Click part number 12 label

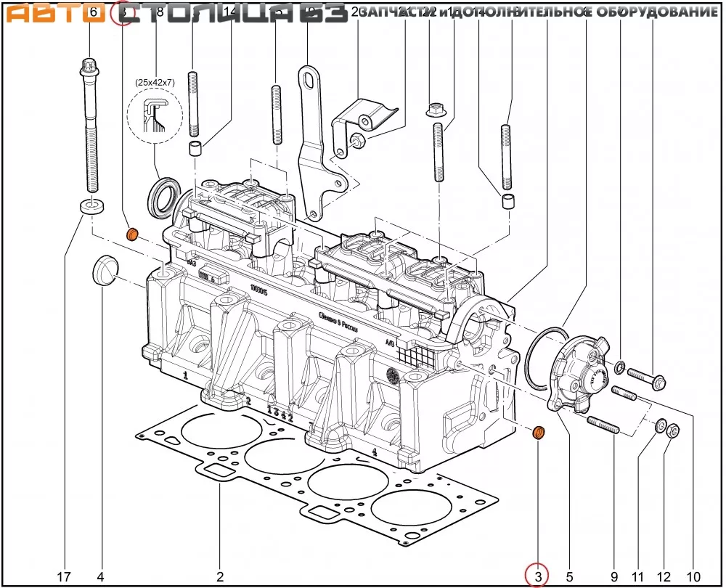664,577
